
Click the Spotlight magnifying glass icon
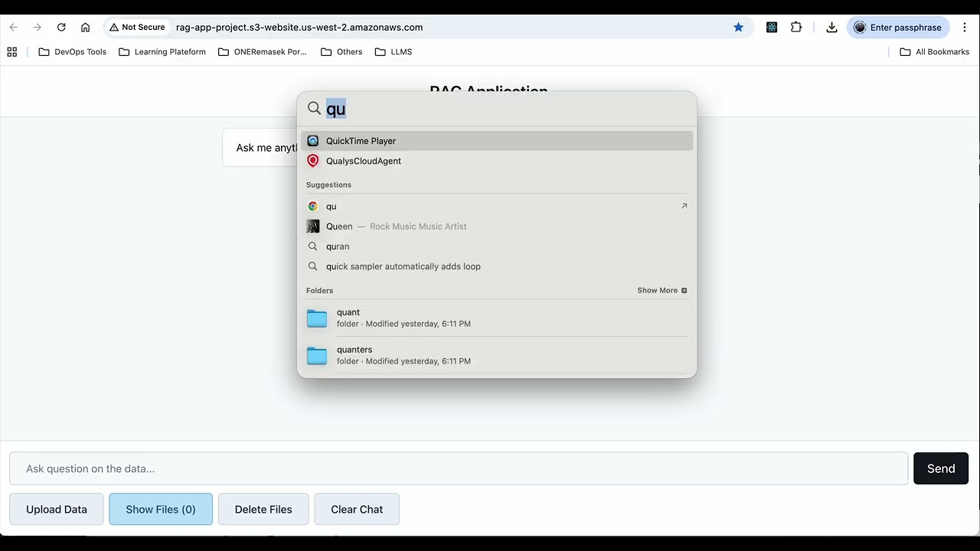point(314,109)
